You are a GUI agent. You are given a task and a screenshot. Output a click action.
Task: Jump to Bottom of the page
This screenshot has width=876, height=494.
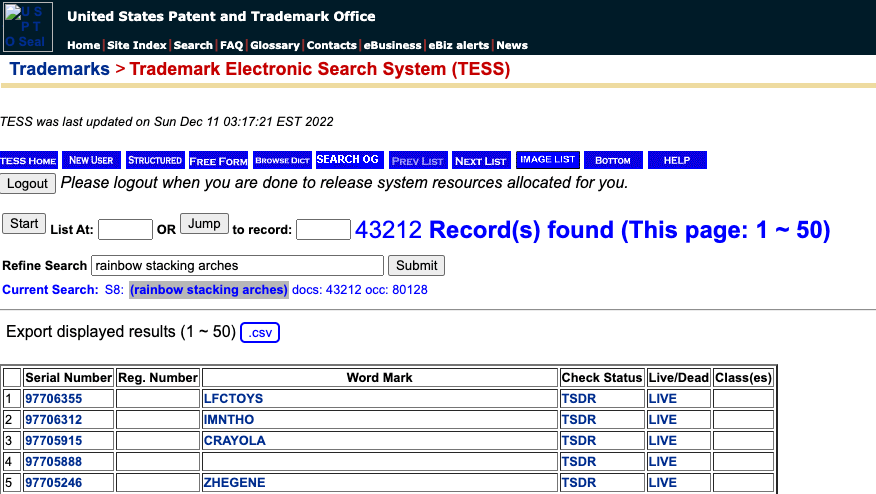613,160
